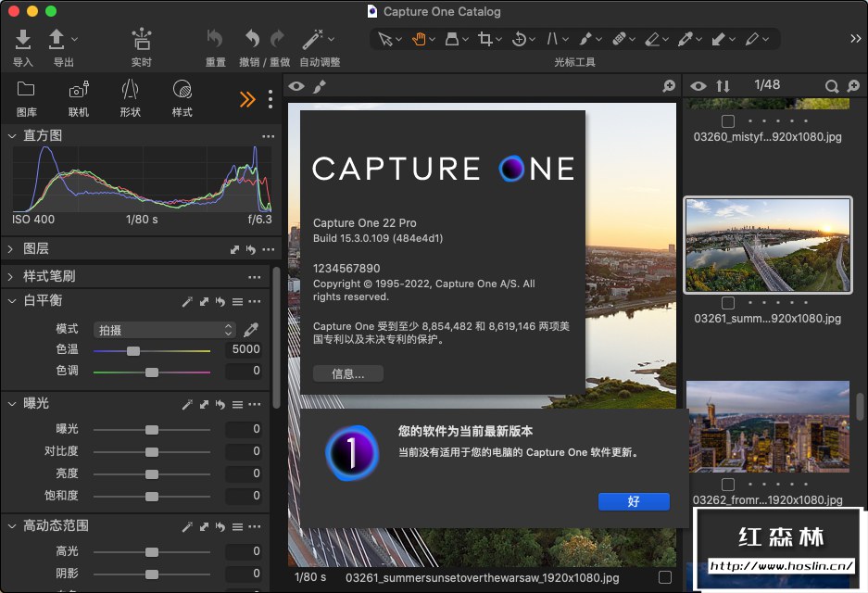Select the Crop tool in toolbar

pos(485,39)
